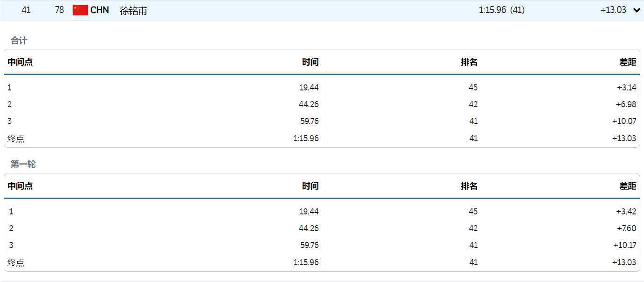
Task: Click the China flag icon
Action: [80, 10]
